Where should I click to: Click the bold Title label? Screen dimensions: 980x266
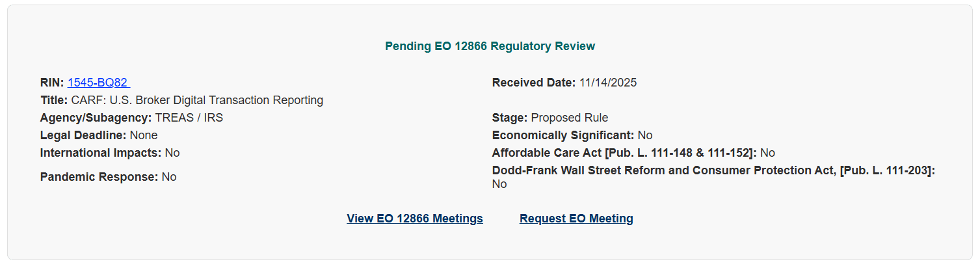point(54,100)
